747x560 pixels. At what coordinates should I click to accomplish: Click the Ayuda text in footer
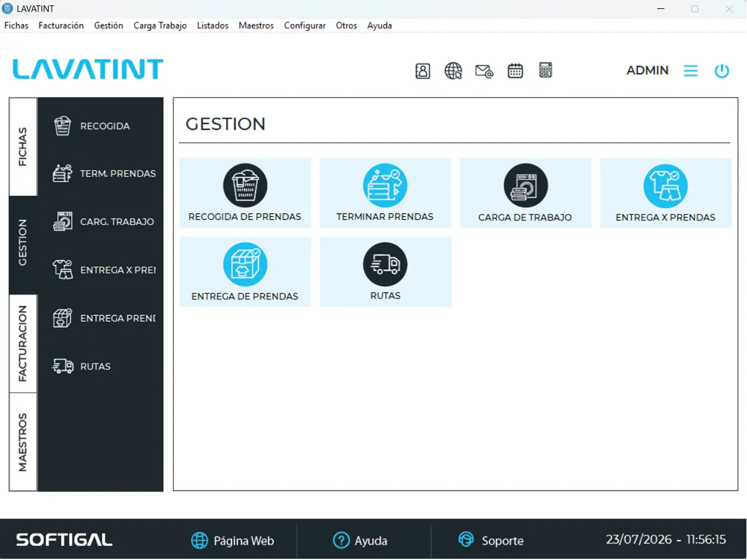(371, 541)
